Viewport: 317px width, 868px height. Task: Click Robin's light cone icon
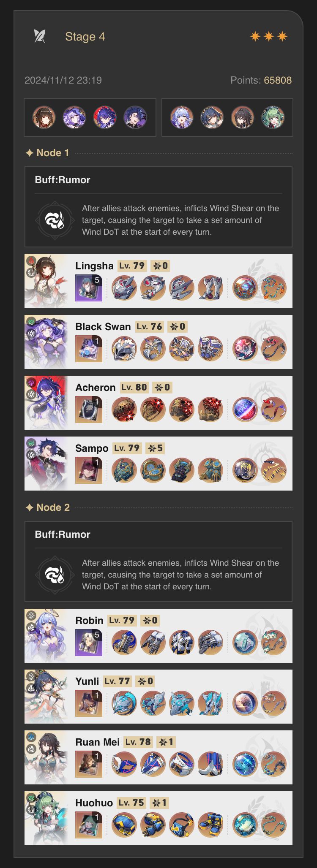point(89,643)
